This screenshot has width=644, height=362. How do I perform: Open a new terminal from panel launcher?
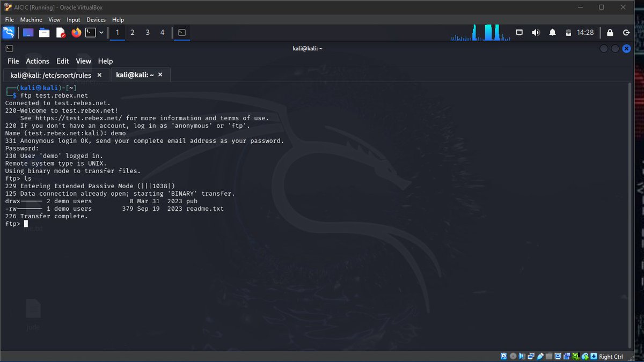(91, 33)
